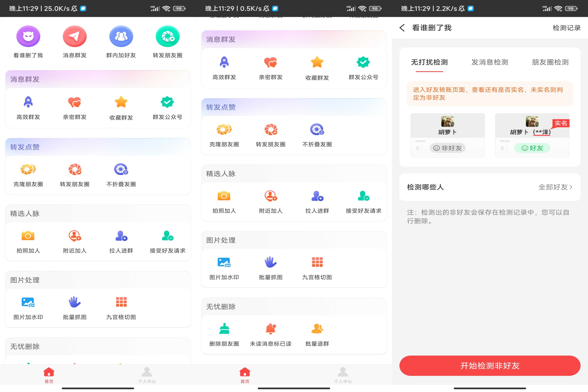Image resolution: width=588 pixels, height=392 pixels.
Task: Tap 无忧删除 section header in middle screen
Action: click(x=221, y=306)
